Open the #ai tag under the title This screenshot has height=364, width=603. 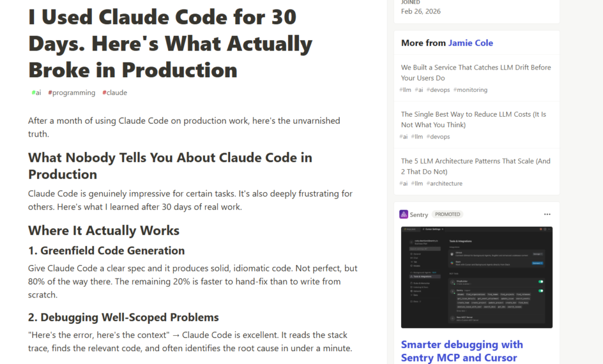(x=36, y=92)
